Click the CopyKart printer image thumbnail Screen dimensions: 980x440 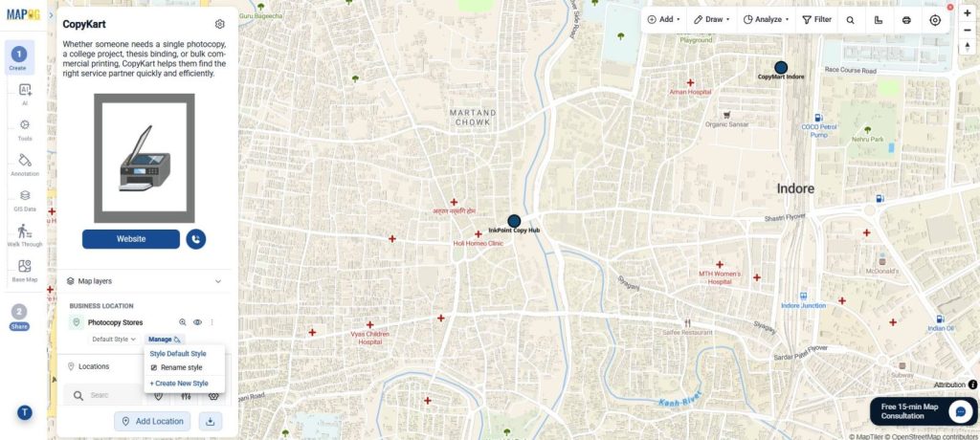(145, 158)
